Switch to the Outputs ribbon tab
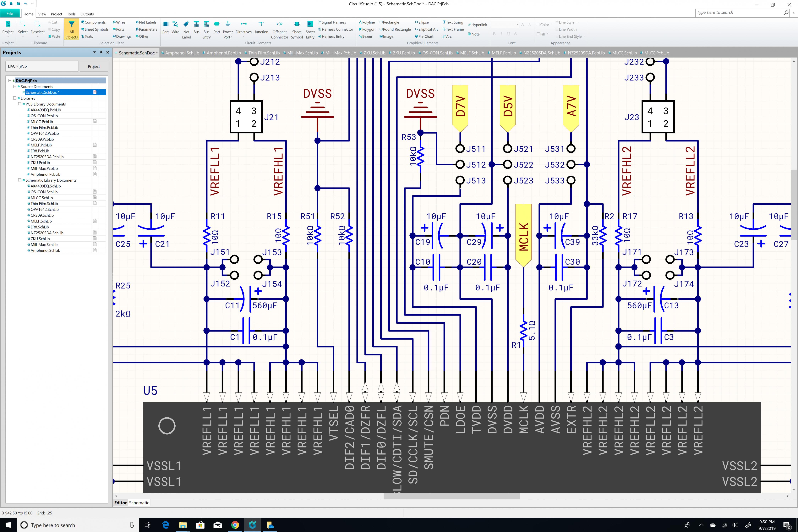This screenshot has width=798, height=532. (87, 14)
